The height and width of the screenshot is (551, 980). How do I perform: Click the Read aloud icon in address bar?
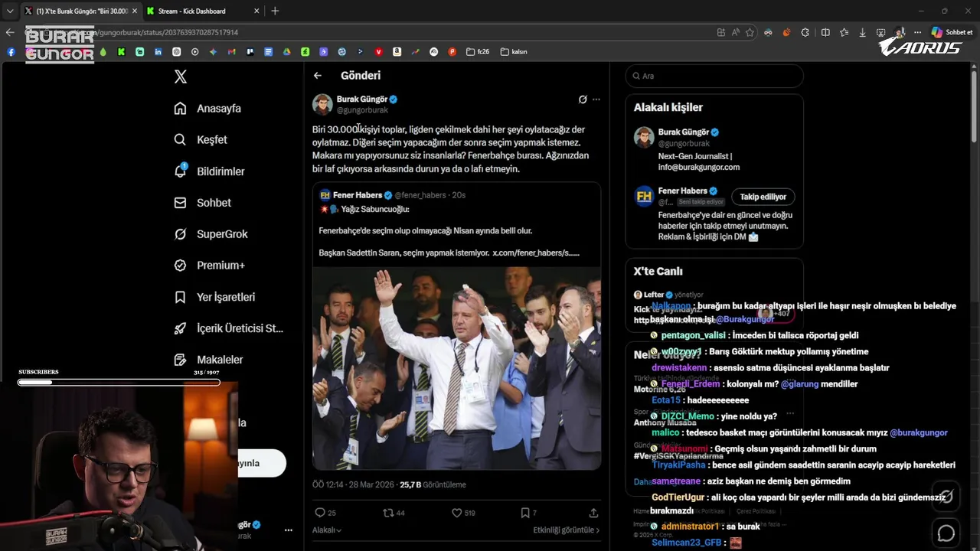pyautogui.click(x=735, y=32)
